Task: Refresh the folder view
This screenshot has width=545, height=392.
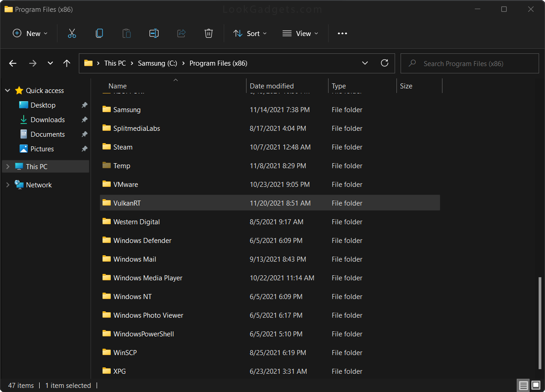Action: 384,63
